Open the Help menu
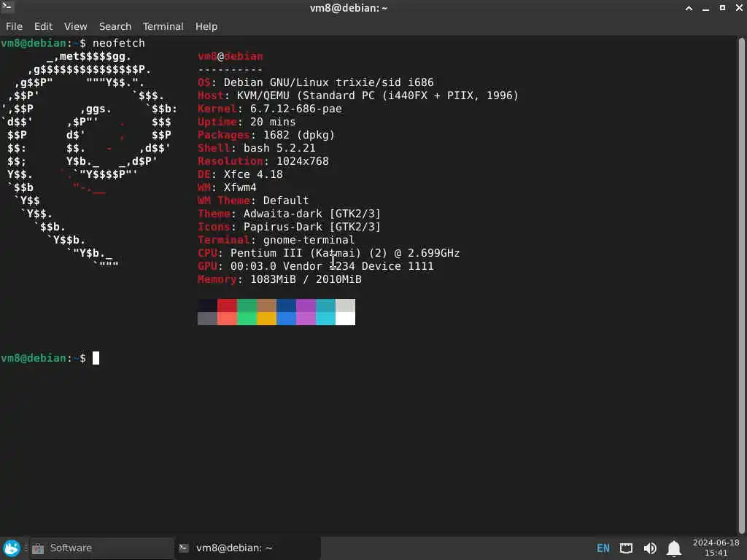The width and height of the screenshot is (747, 560). pyautogui.click(x=206, y=26)
